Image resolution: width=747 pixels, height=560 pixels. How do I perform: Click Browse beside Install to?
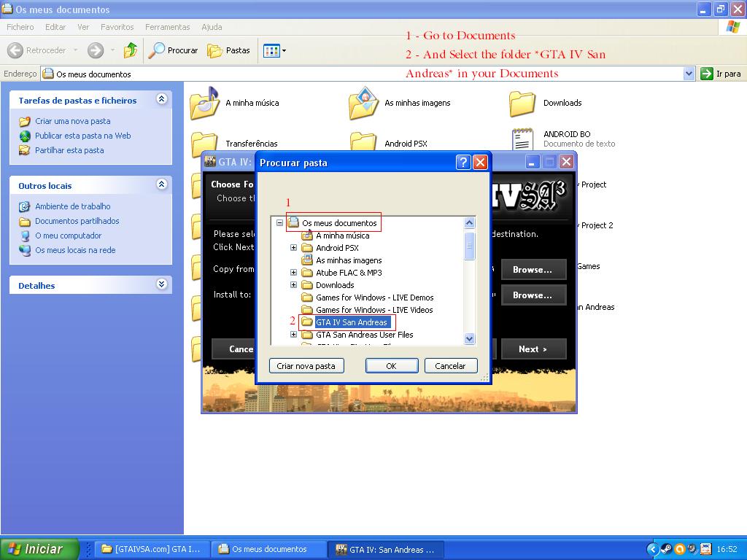(x=533, y=295)
